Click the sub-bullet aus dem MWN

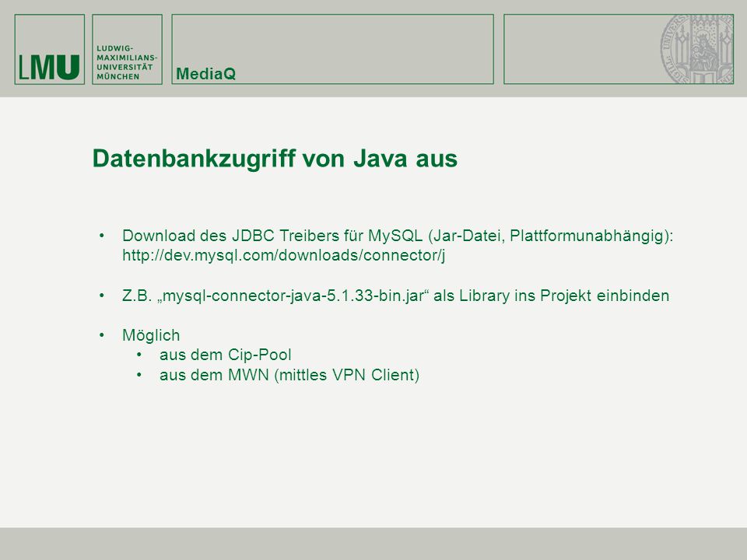pos(289,375)
